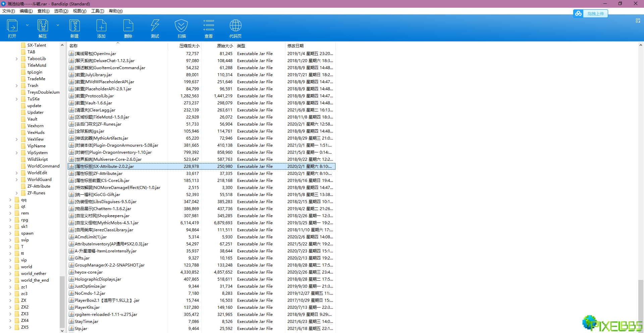The image size is (644, 333).
Task: Open the dropdown arrow next to 打开
Action: pyautogui.click(x=27, y=25)
